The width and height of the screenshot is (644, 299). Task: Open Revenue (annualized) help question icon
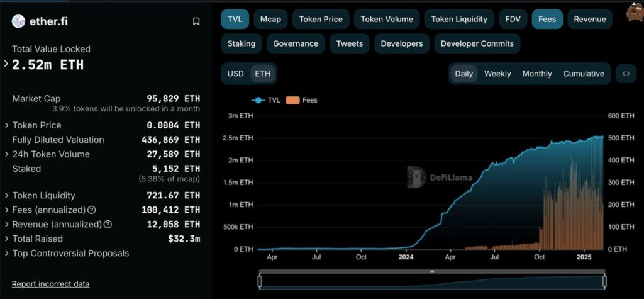tap(108, 225)
